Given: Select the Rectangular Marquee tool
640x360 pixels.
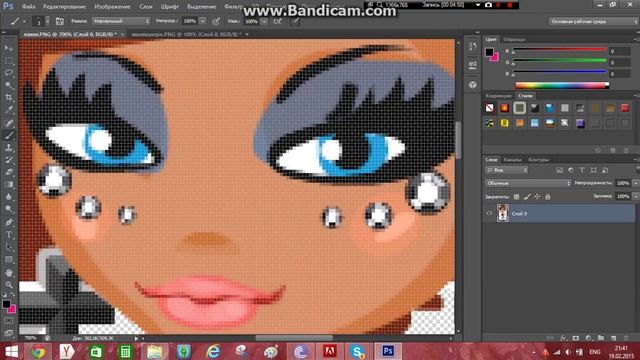Looking at the screenshot, I should click(9, 61).
